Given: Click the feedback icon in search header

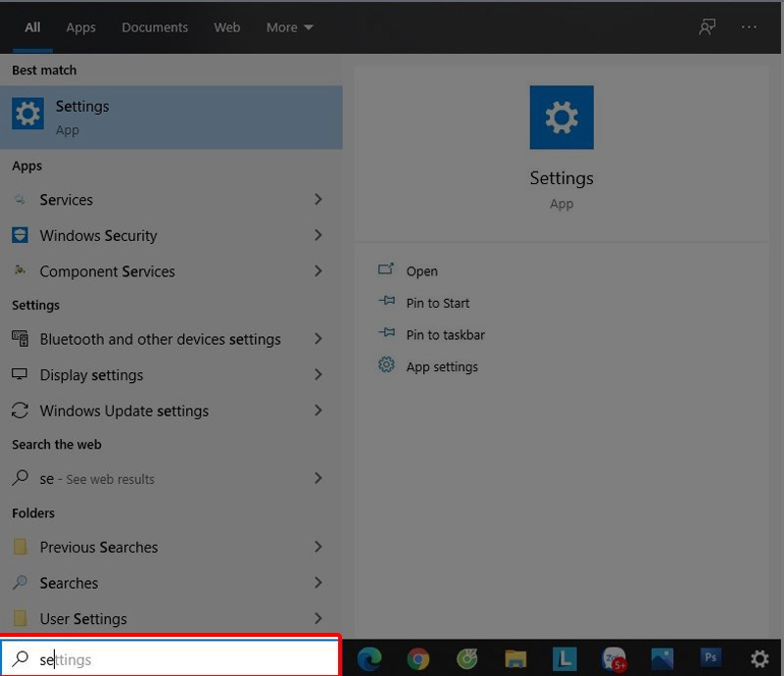Looking at the screenshot, I should coord(707,27).
